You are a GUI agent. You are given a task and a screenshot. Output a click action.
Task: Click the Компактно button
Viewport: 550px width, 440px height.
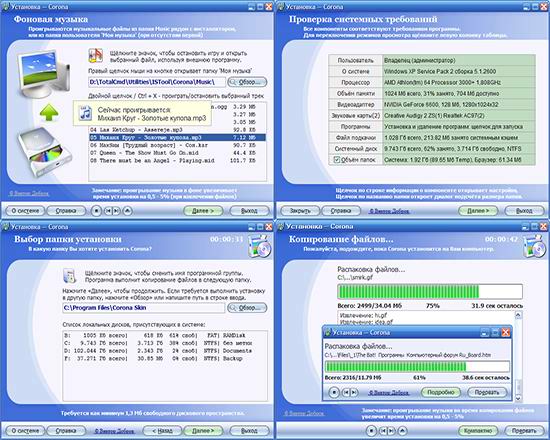coord(478,431)
